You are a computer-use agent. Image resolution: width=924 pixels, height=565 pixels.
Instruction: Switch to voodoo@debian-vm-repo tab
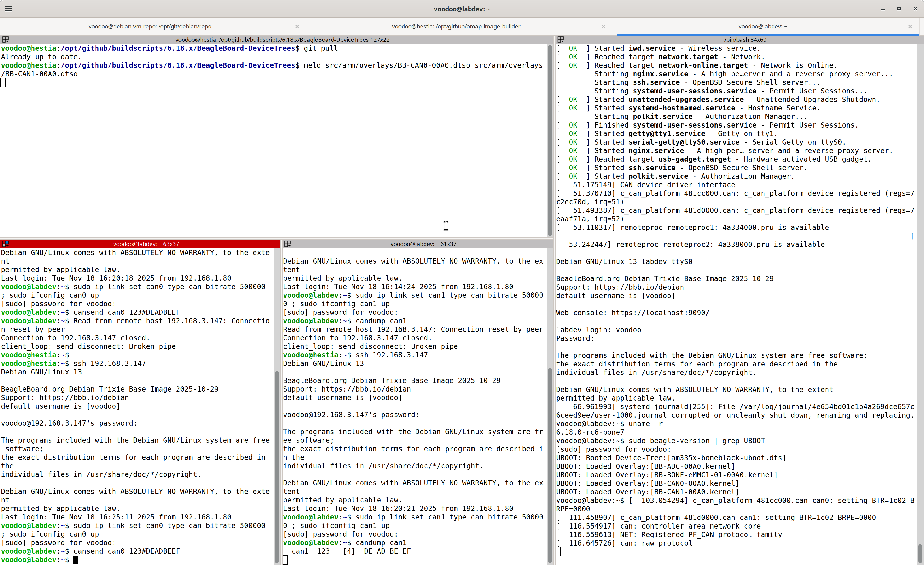coord(150,26)
